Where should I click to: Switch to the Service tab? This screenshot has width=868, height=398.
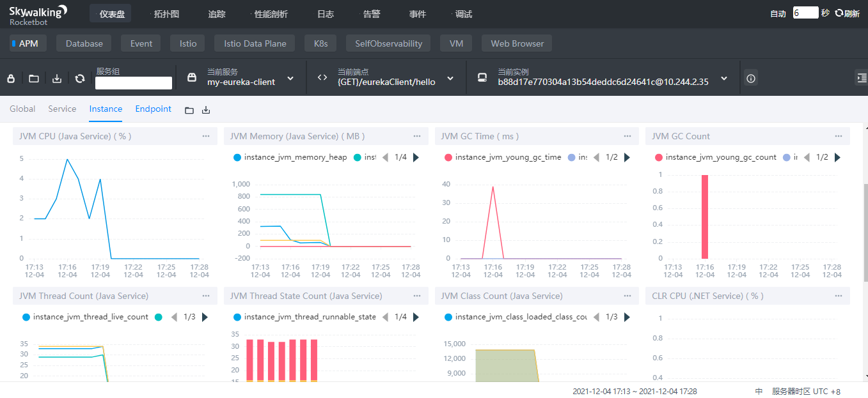pos(62,109)
